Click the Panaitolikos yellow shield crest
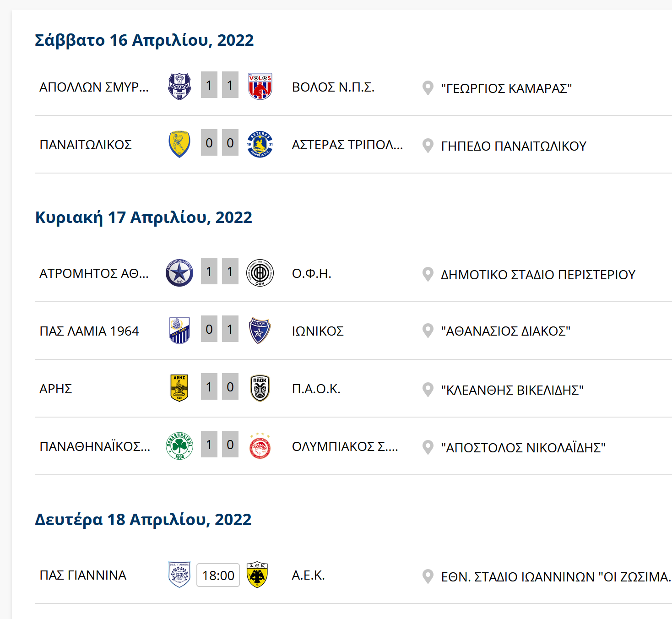672x619 pixels. click(x=179, y=144)
